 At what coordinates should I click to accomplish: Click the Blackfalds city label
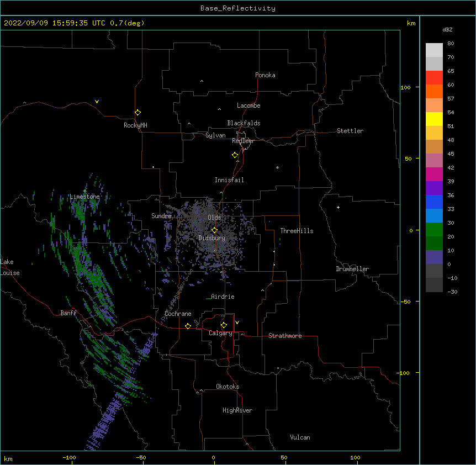coord(244,123)
